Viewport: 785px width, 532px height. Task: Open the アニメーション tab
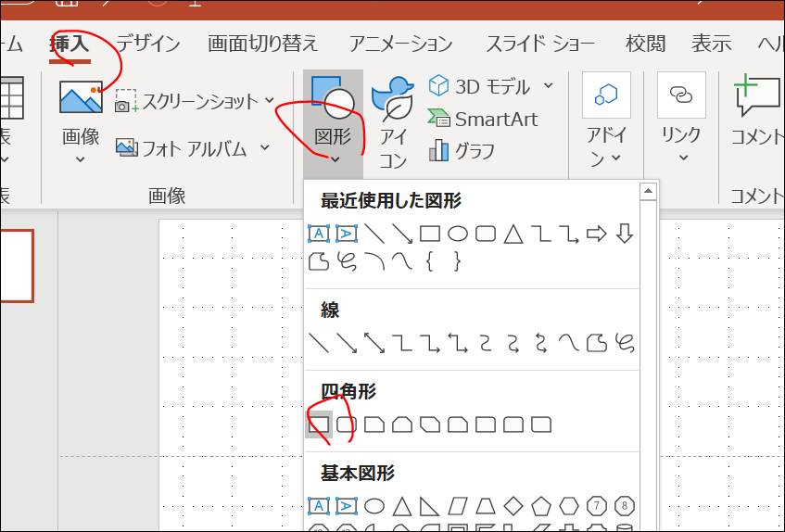pos(401,44)
